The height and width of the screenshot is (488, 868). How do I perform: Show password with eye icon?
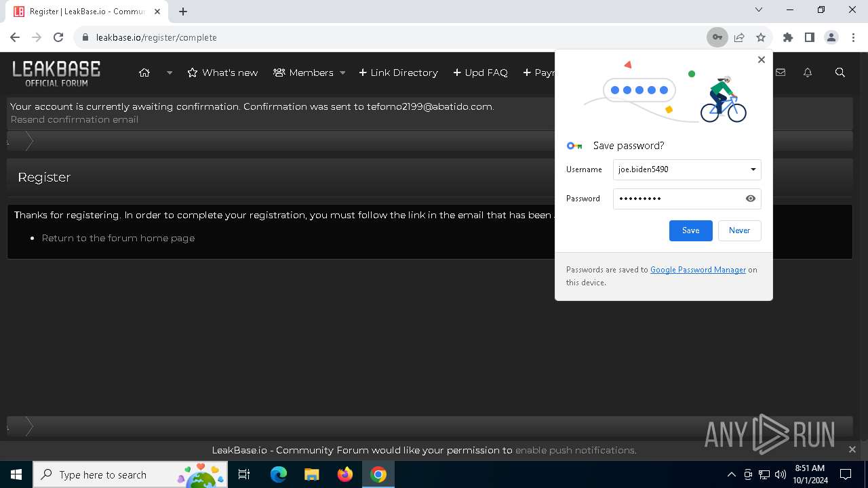[751, 199]
